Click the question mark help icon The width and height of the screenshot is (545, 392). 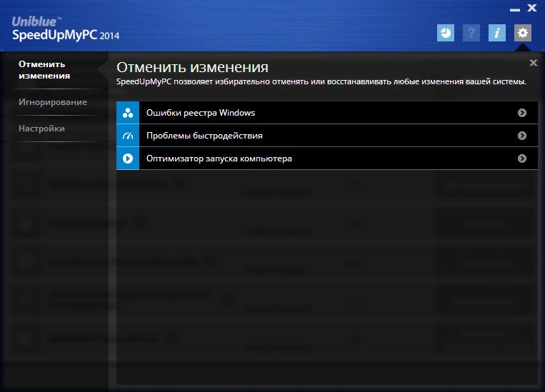click(x=471, y=33)
